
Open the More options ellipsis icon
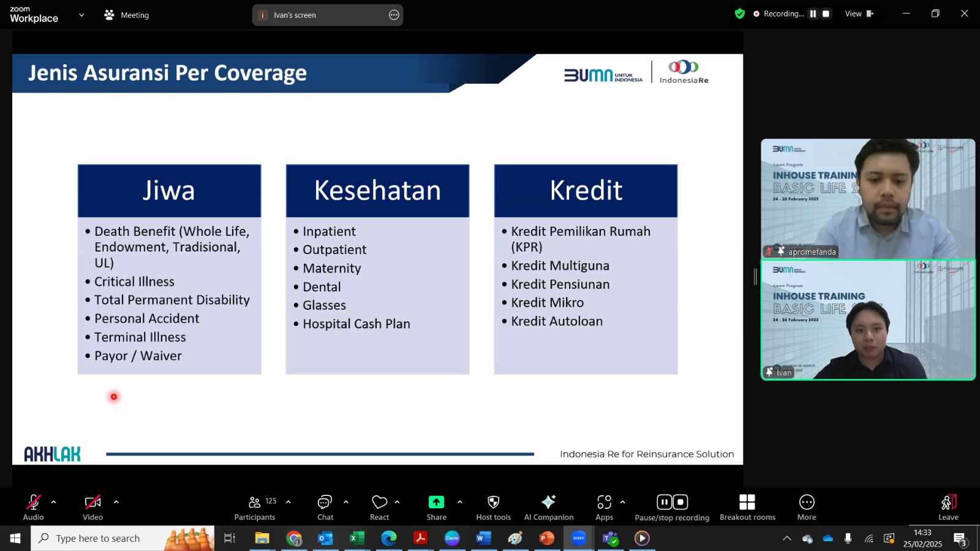tap(807, 503)
